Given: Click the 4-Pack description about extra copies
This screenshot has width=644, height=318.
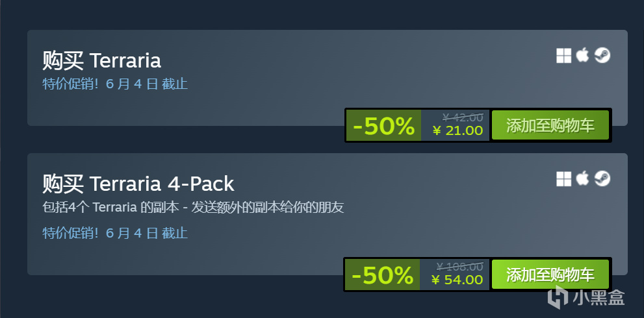Looking at the screenshot, I should [x=193, y=208].
